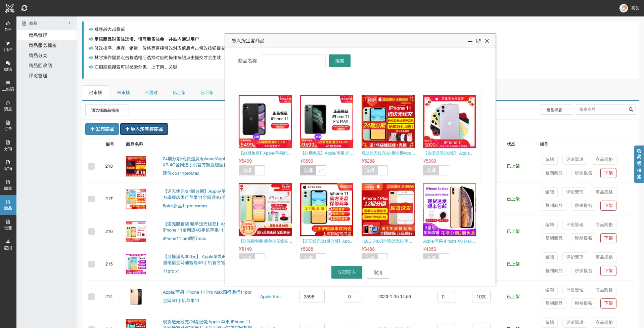The image size is (644, 328).
Task: Open the 请选择商品排序 dropdown
Action: (107, 110)
